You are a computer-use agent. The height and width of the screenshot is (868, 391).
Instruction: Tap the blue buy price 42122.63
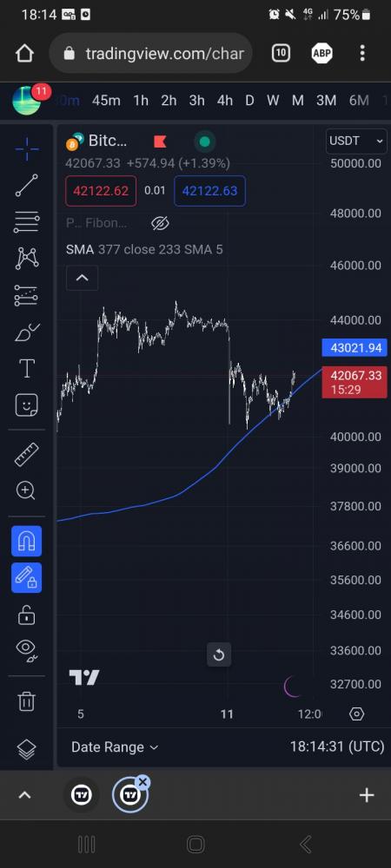(x=210, y=191)
